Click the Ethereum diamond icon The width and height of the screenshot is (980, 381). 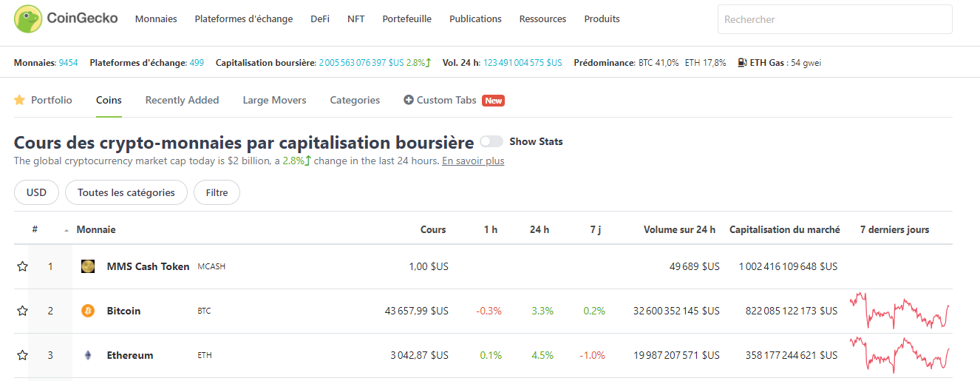pyautogui.click(x=88, y=355)
